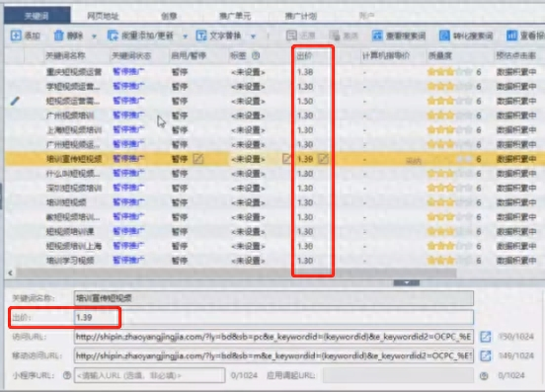Expand the 批量添加/更新 dropdown arrow
This screenshot has width=545, height=392.
coord(185,37)
